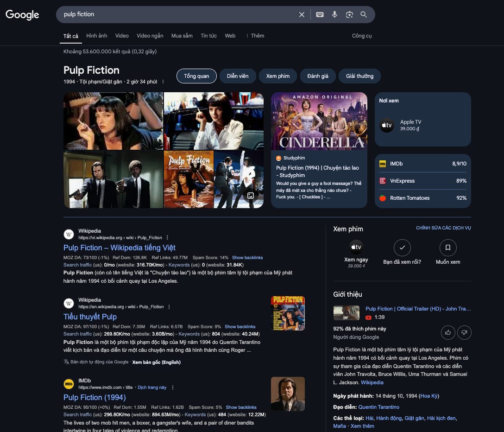
Task: Click CHỈNH SỬA CÁC DỊCH VỤ link
Action: click(443, 228)
